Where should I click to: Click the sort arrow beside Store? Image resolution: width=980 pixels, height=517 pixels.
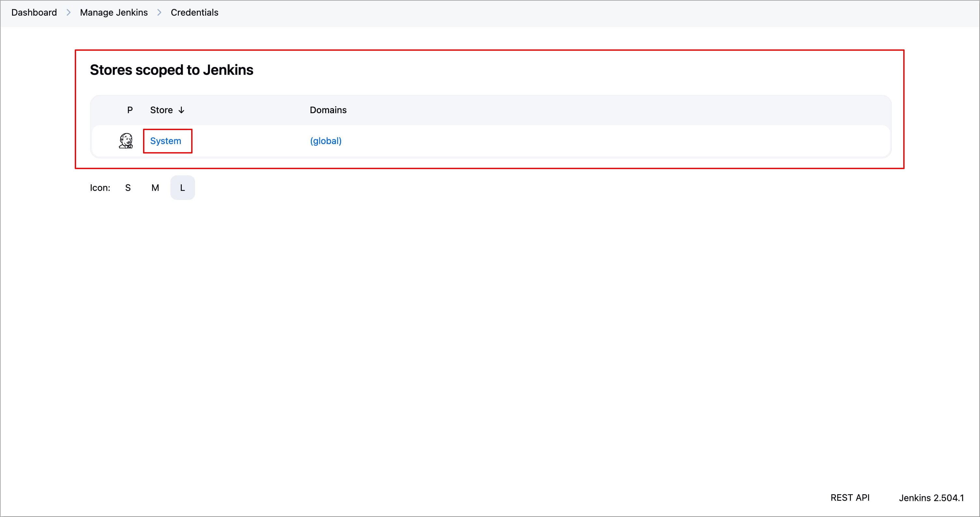tap(181, 110)
